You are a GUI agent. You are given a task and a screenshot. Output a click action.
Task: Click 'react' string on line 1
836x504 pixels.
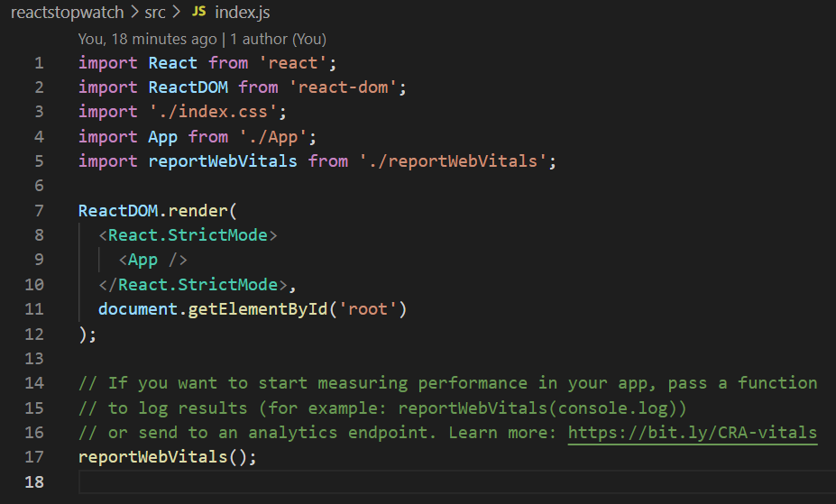[293, 63]
